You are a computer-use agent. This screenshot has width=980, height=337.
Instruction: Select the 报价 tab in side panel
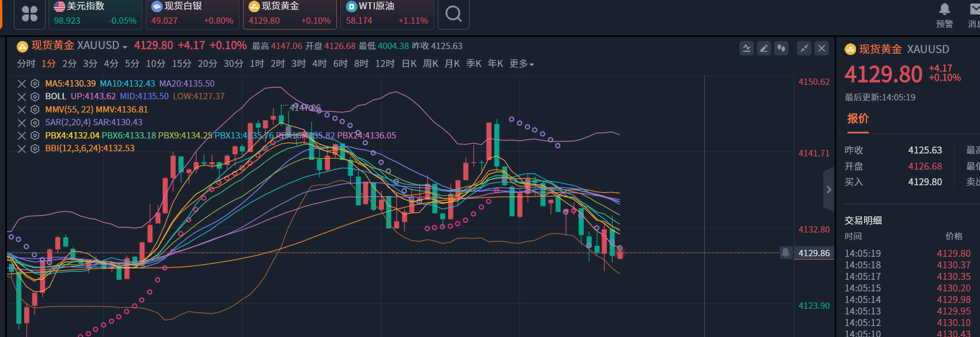pos(858,119)
